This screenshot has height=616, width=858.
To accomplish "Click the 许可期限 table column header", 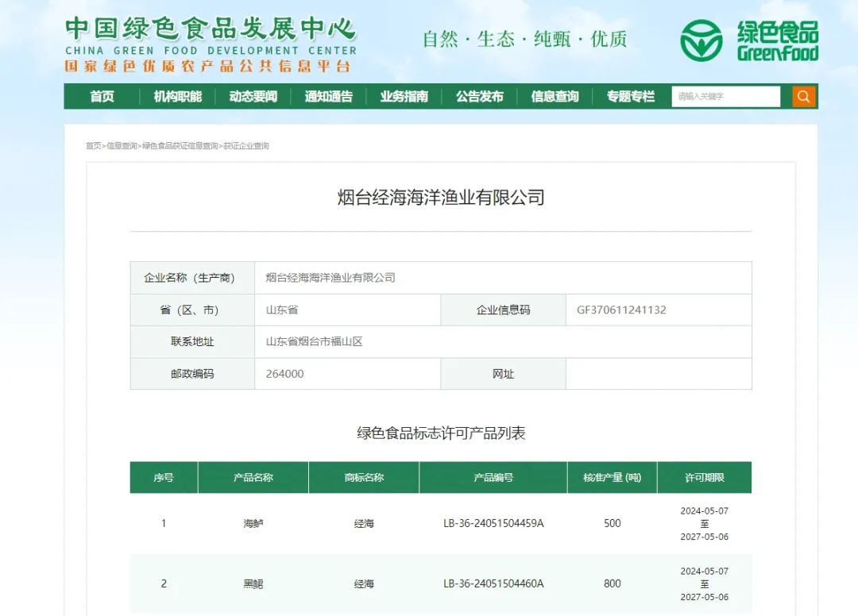I will [704, 478].
